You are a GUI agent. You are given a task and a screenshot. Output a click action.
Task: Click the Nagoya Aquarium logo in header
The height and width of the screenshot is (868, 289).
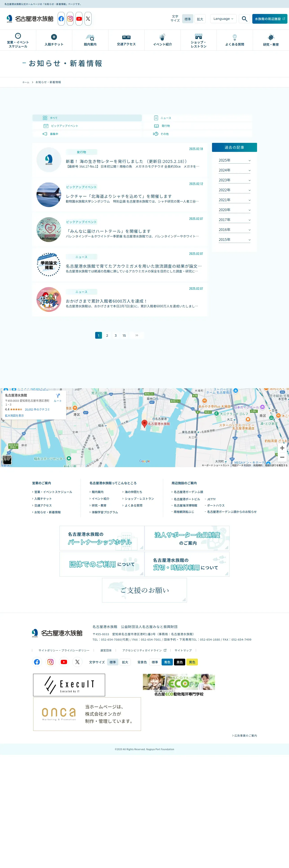30,19
